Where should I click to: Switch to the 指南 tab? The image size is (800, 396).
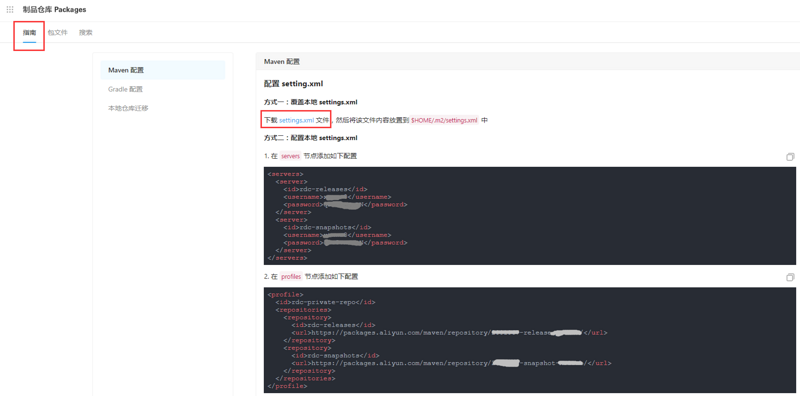[x=30, y=32]
